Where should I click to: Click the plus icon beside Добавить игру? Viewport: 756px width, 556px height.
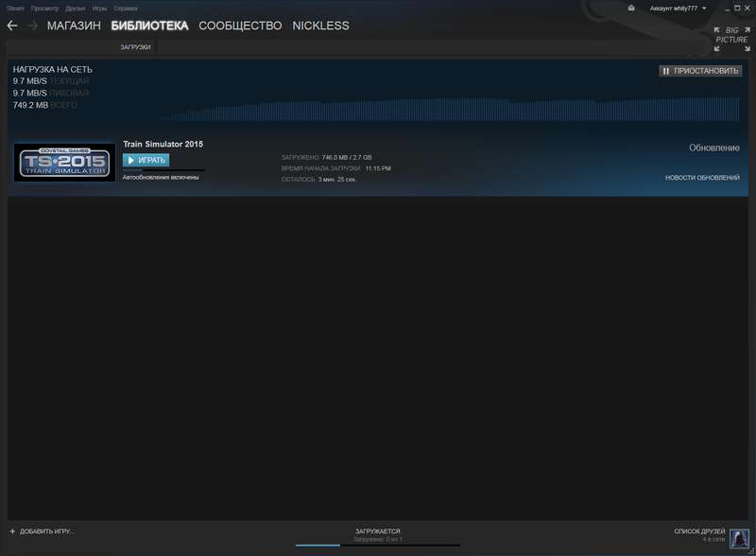click(12, 531)
